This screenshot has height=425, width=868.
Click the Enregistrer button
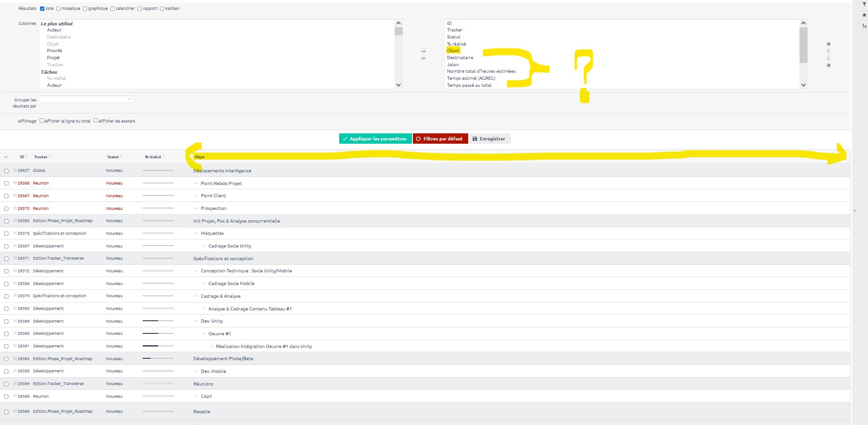489,139
